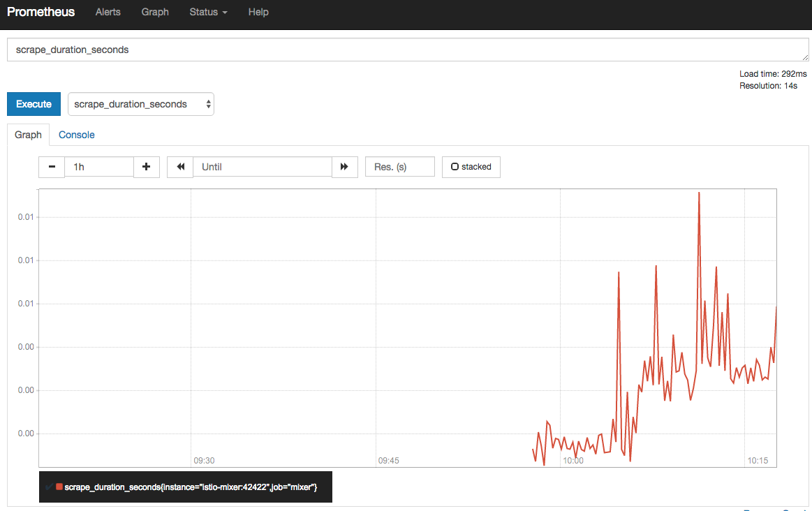Expand the Status menu in navbar
Viewport: 812px width, 511px height.
[208, 12]
